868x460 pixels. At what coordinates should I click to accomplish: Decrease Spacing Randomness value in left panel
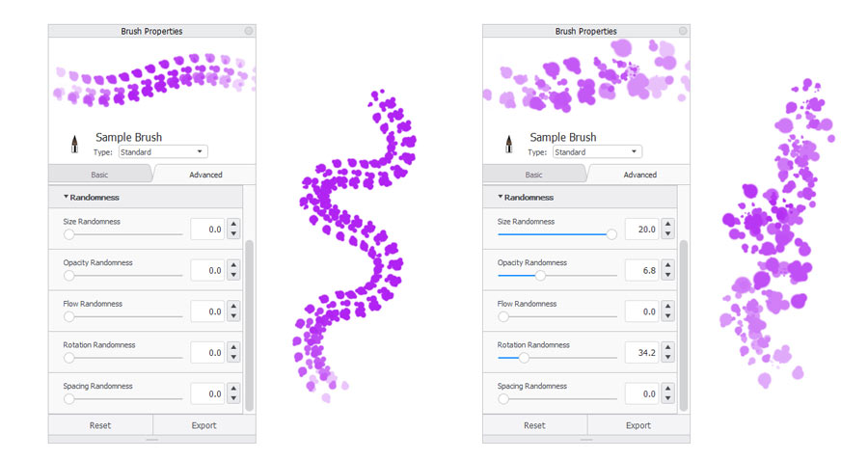pos(233,398)
